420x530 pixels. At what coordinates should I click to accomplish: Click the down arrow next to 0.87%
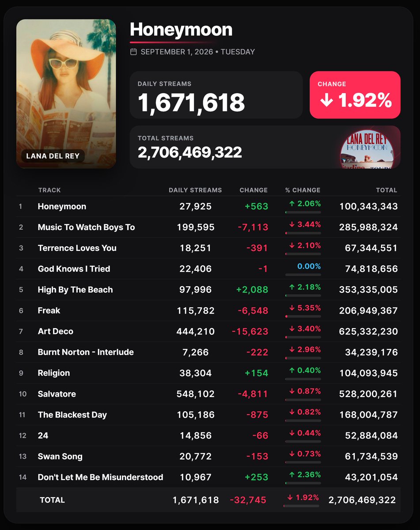[291, 391]
